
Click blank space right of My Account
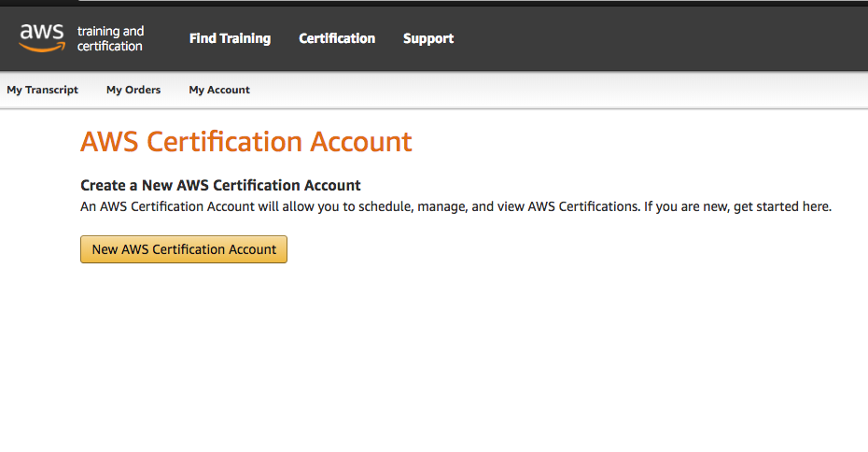560,90
